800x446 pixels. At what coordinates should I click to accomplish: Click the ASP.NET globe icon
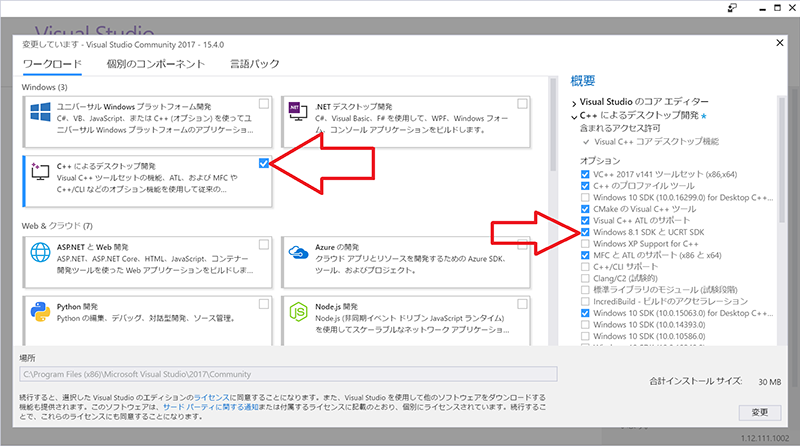coord(40,252)
